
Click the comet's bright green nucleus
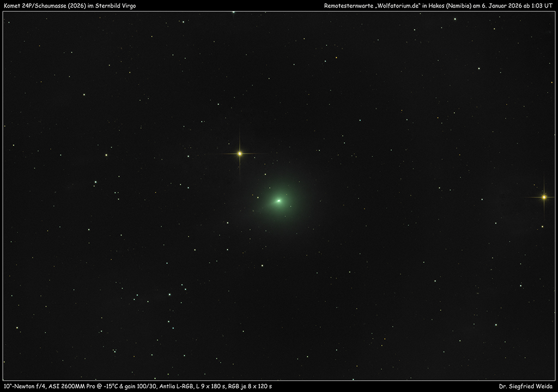pyautogui.click(x=278, y=201)
